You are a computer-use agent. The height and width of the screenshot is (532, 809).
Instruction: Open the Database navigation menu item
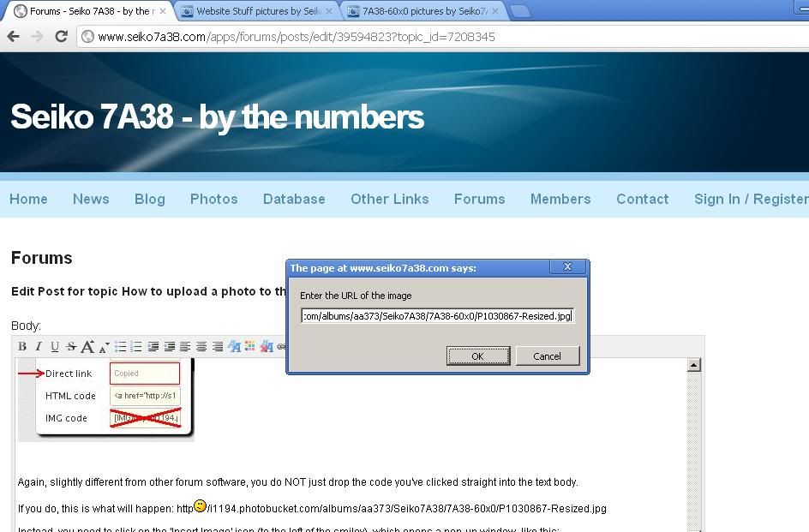(294, 199)
